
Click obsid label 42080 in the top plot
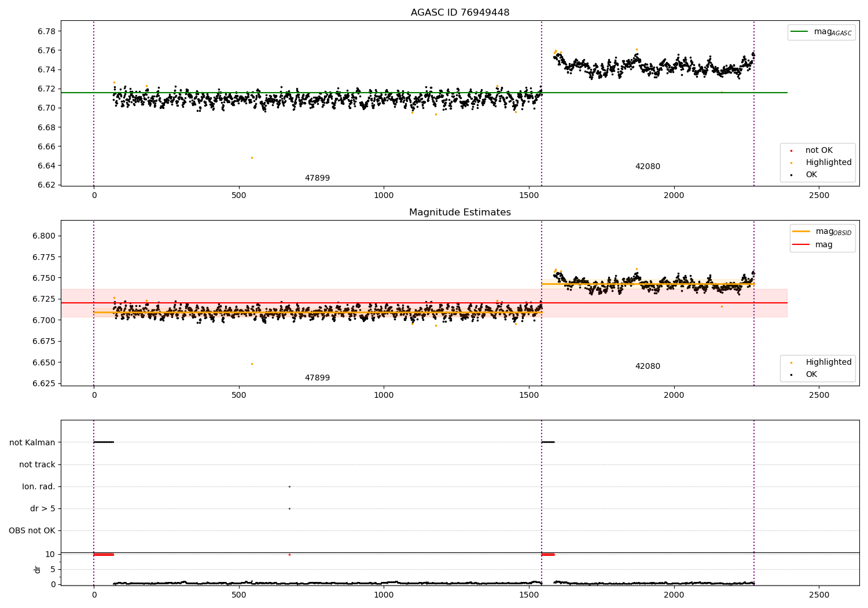[648, 167]
